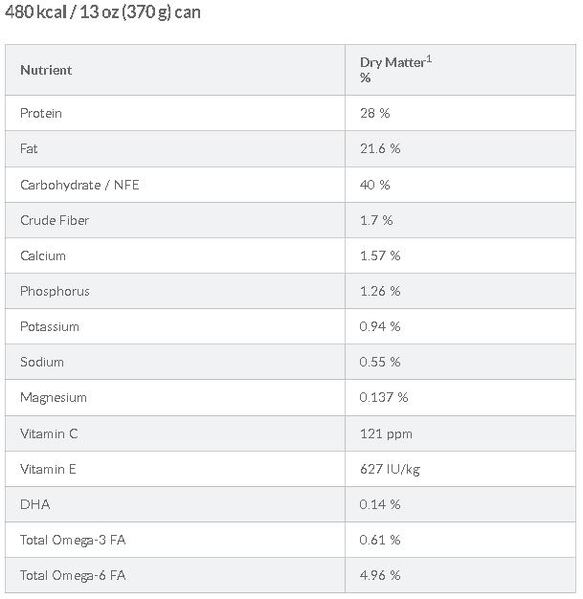Click the 1.57 % calcium value
Viewport: 583px width, 599px height.
380,256
